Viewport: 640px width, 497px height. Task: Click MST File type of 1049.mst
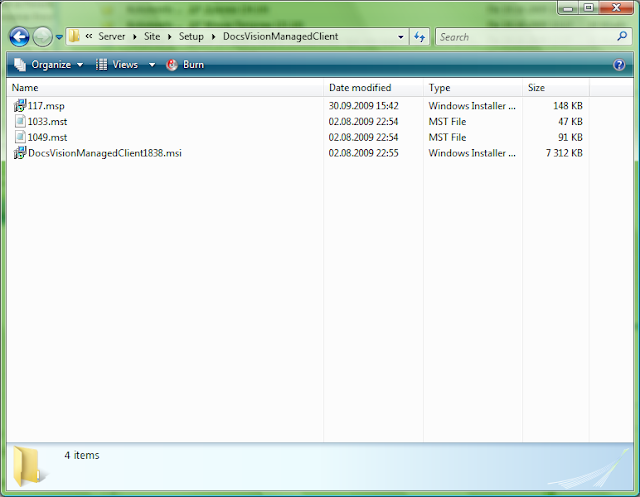click(x=447, y=137)
